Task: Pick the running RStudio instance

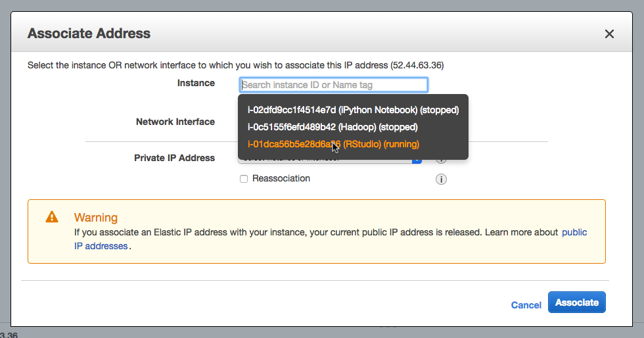Action: coord(333,144)
